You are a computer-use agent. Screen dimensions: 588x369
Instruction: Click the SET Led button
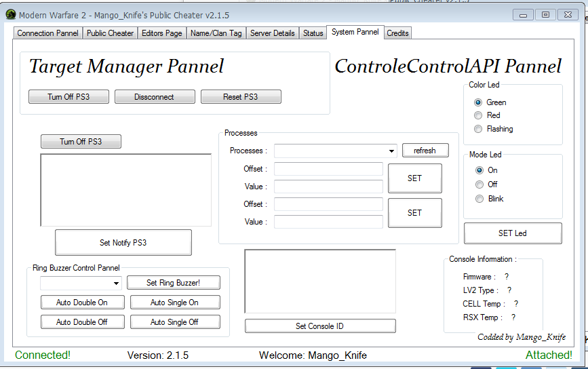click(513, 233)
